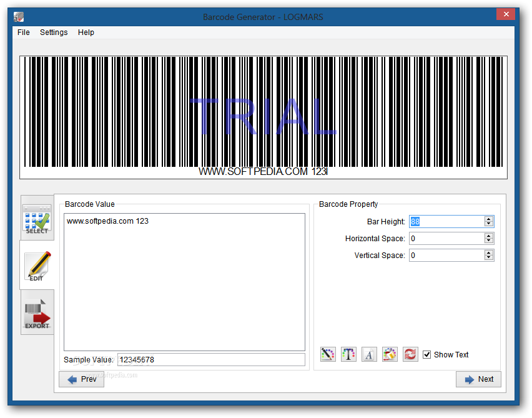532x418 pixels.
Task: Click the red refresh arrows icon
Action: pos(410,354)
